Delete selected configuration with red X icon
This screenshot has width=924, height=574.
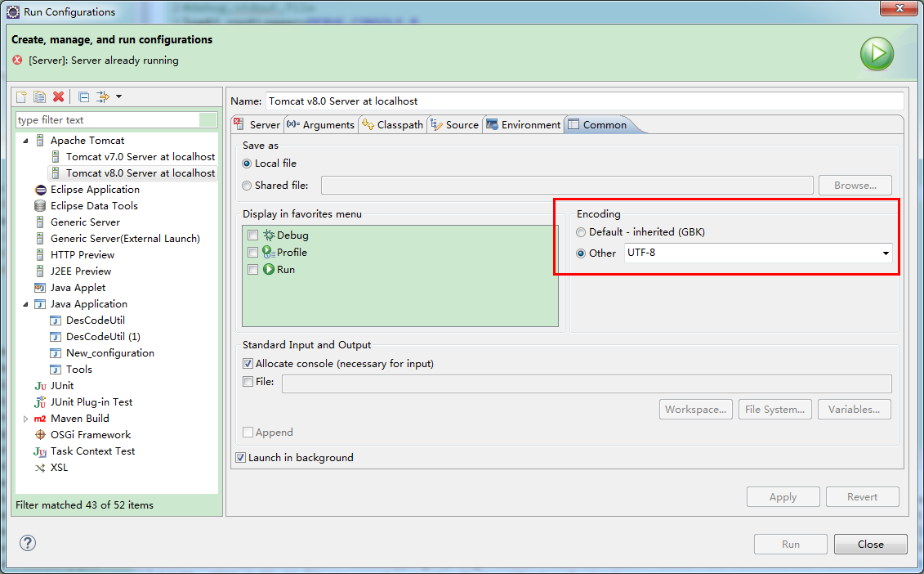point(58,96)
